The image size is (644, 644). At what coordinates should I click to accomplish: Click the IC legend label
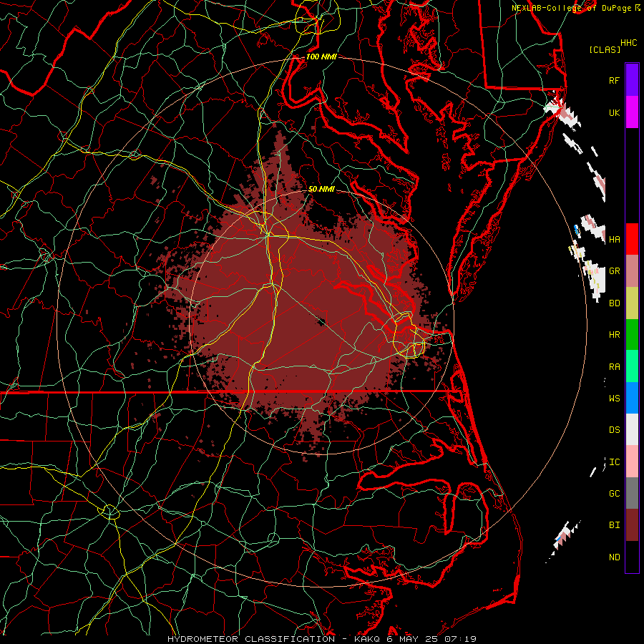[614, 462]
